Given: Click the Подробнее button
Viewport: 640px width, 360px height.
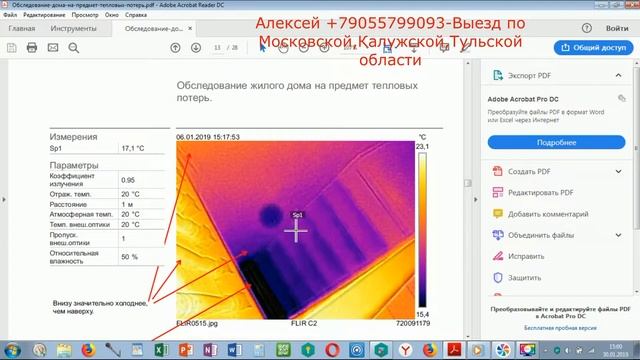Looking at the screenshot, I should click(556, 142).
